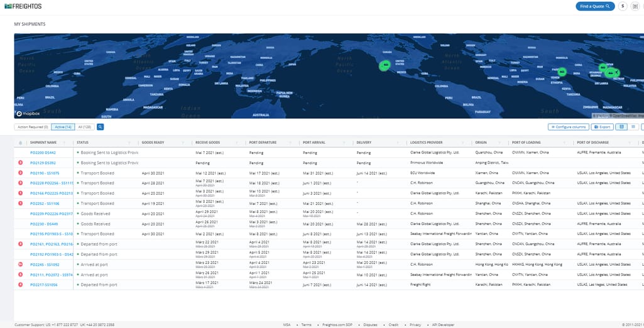
Task: Switch to the grid table view
Action: click(621, 127)
